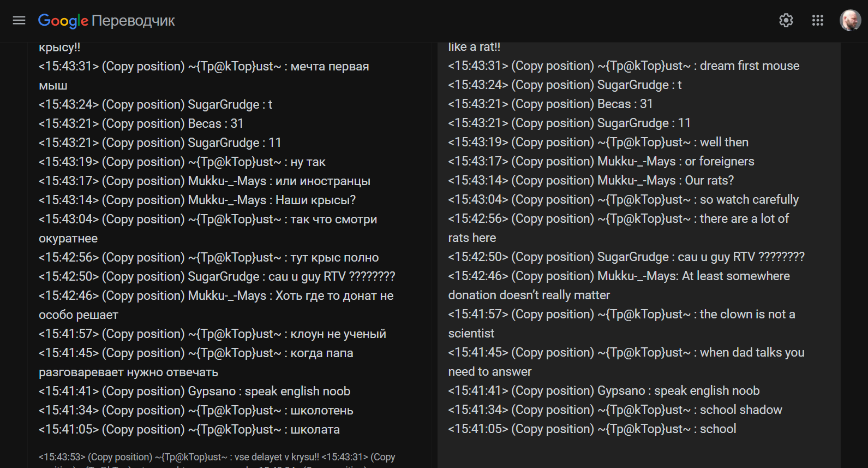Open the Google apps grid
Image resolution: width=868 pixels, height=468 pixels.
coord(817,21)
